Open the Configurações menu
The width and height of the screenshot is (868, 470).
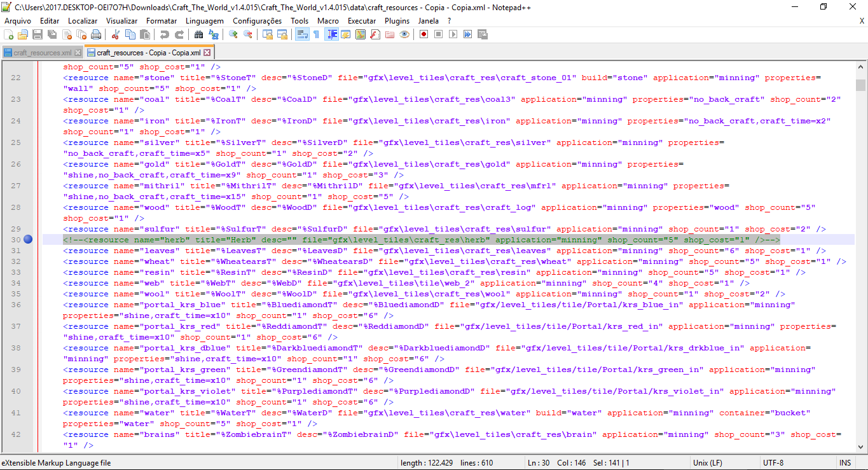click(257, 21)
